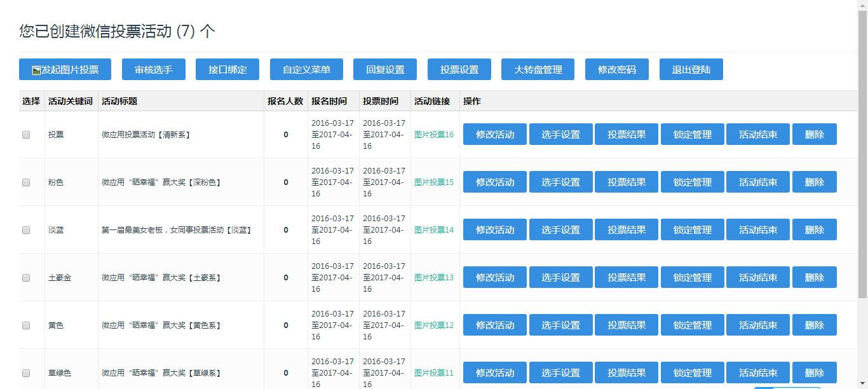Open 锁定管理 for the 草绿色 row
The width and height of the screenshot is (868, 389).
pyautogui.click(x=693, y=372)
